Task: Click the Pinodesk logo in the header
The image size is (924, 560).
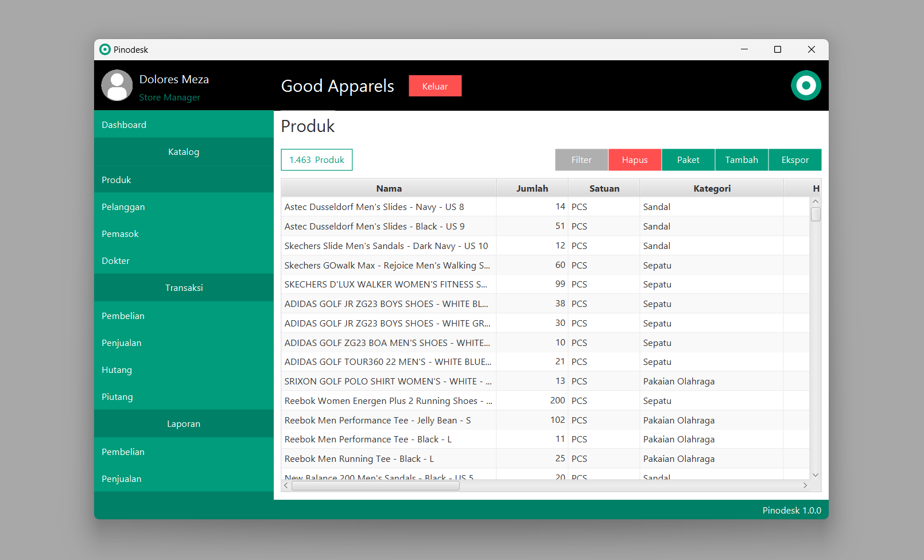Action: (x=806, y=85)
